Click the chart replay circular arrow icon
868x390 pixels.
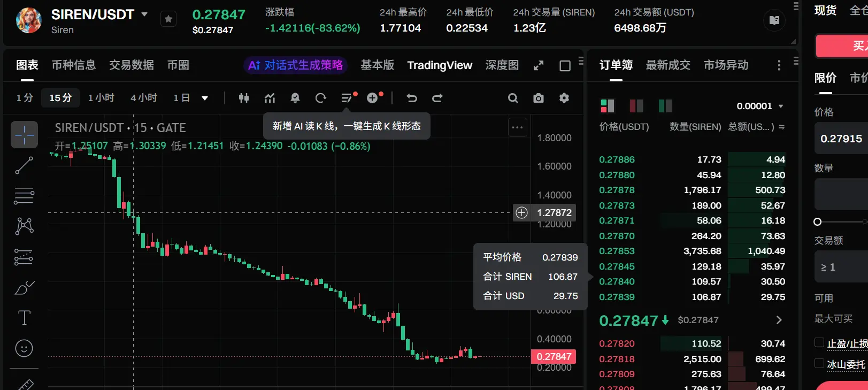coord(321,98)
